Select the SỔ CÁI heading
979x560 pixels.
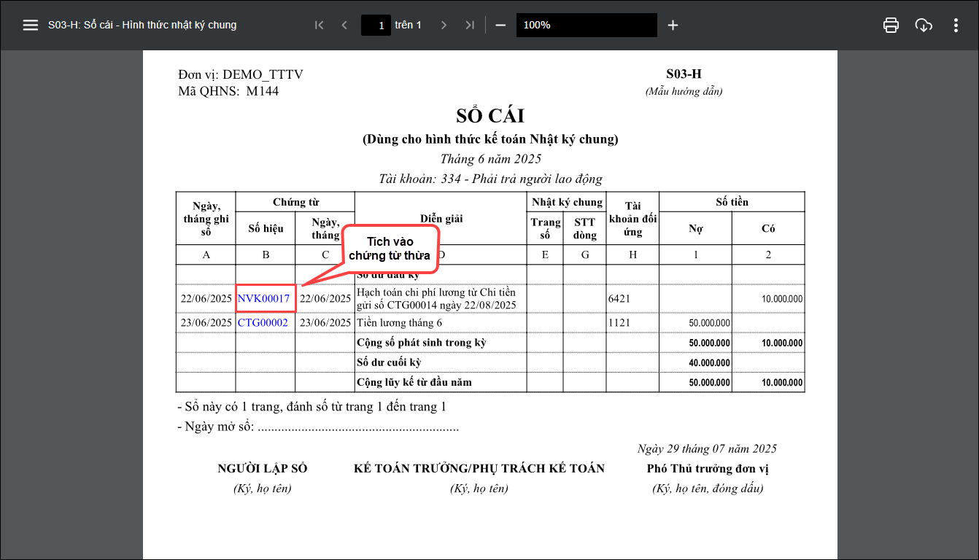point(490,116)
